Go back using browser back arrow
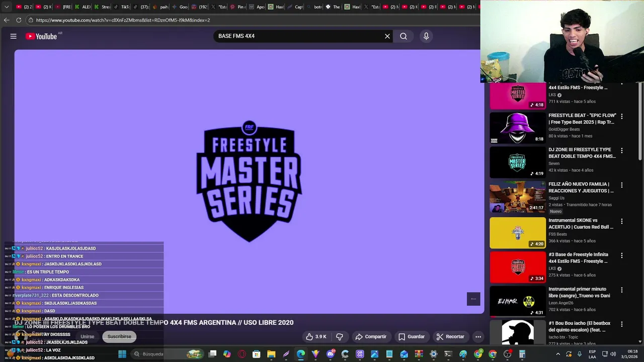 coord(7,20)
